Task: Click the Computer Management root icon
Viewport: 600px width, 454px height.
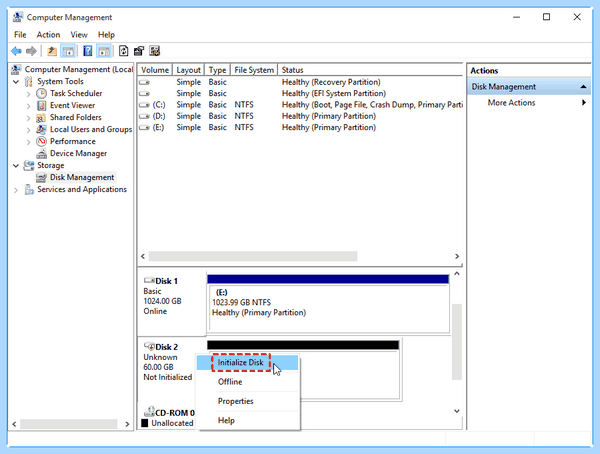Action: pyautogui.click(x=16, y=69)
